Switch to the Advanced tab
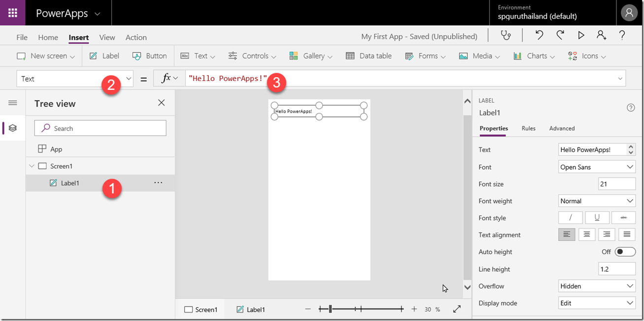Image resolution: width=644 pixels, height=321 pixels. click(x=562, y=128)
